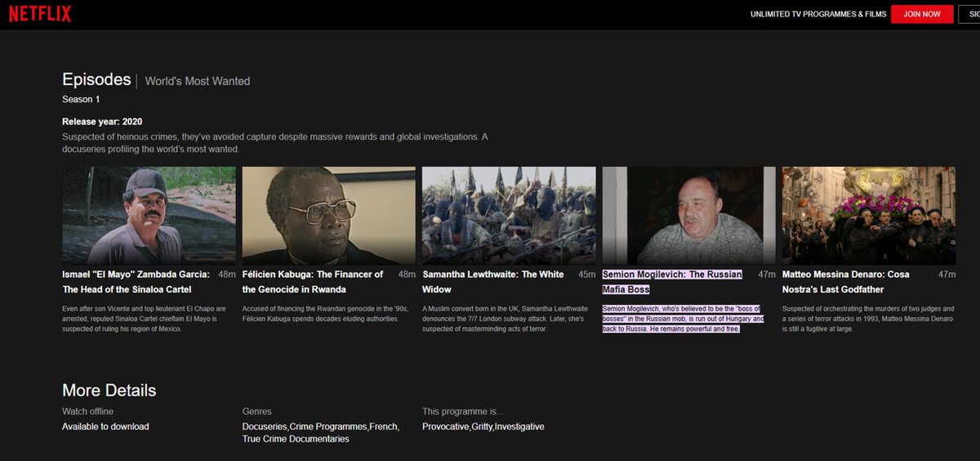
Task: Click the 'Season 1' label
Action: tap(81, 100)
